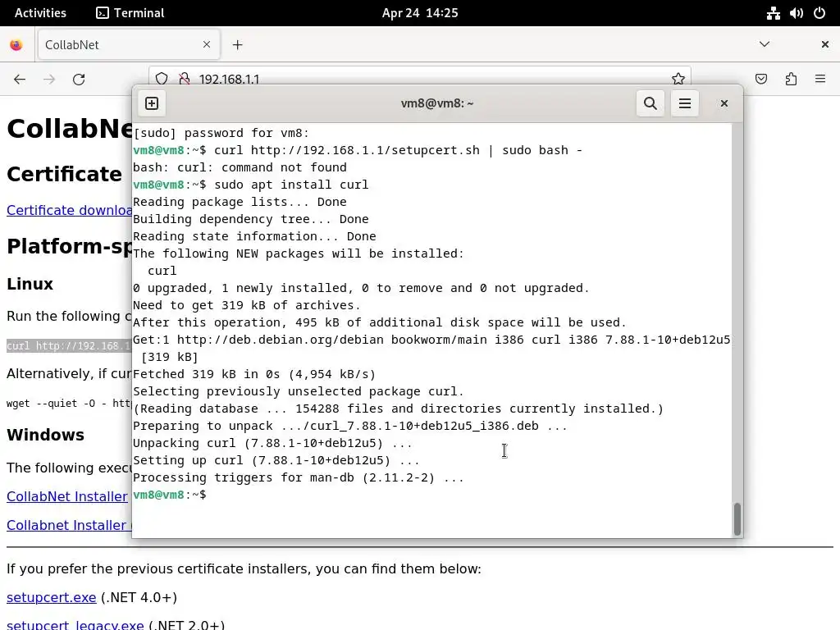Click the clock showing Apr 24 14:25
This screenshot has height=630, width=840.
420,13
